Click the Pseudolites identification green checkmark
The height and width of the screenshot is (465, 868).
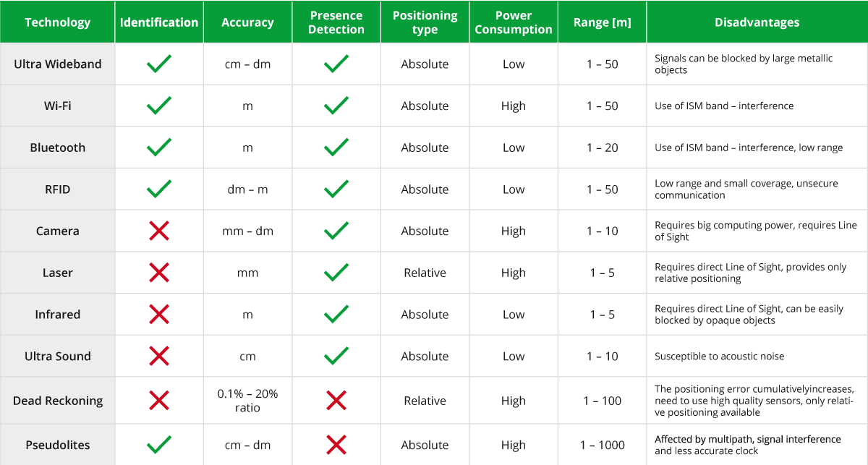coord(159,445)
